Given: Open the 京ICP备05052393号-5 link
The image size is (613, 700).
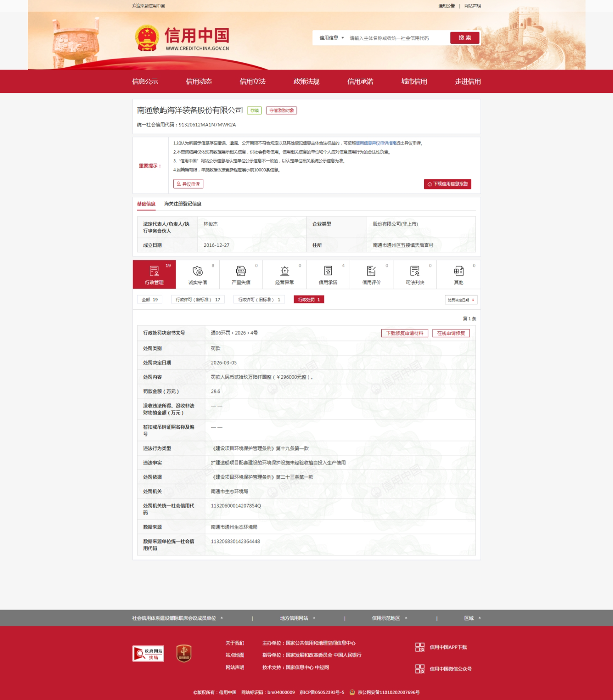Looking at the screenshot, I should tap(322, 693).
